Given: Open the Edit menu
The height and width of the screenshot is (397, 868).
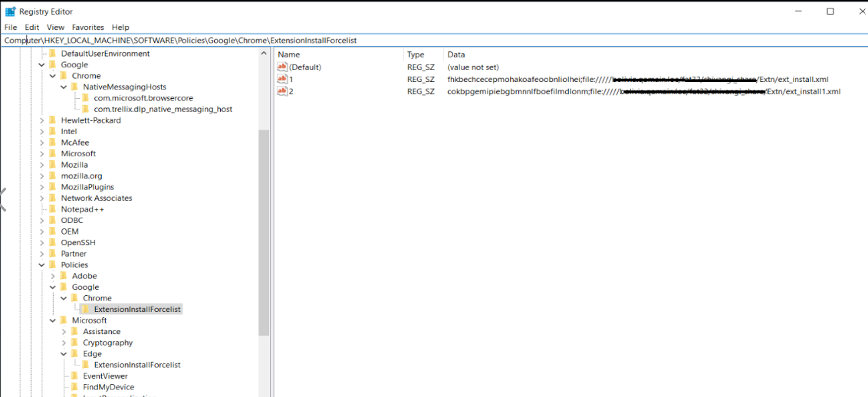Looking at the screenshot, I should tap(31, 27).
